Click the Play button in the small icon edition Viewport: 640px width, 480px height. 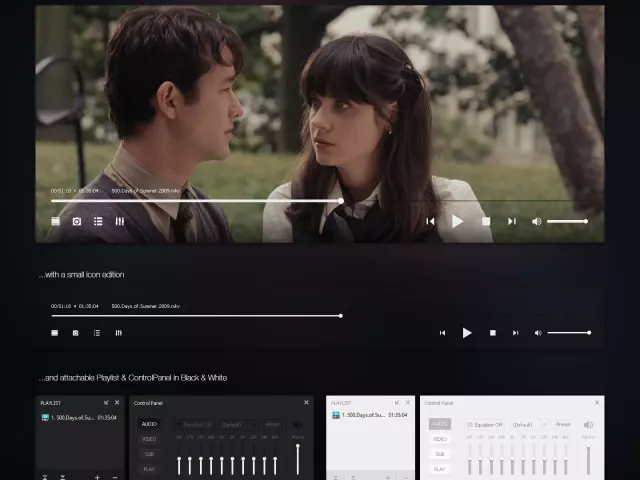pos(466,333)
